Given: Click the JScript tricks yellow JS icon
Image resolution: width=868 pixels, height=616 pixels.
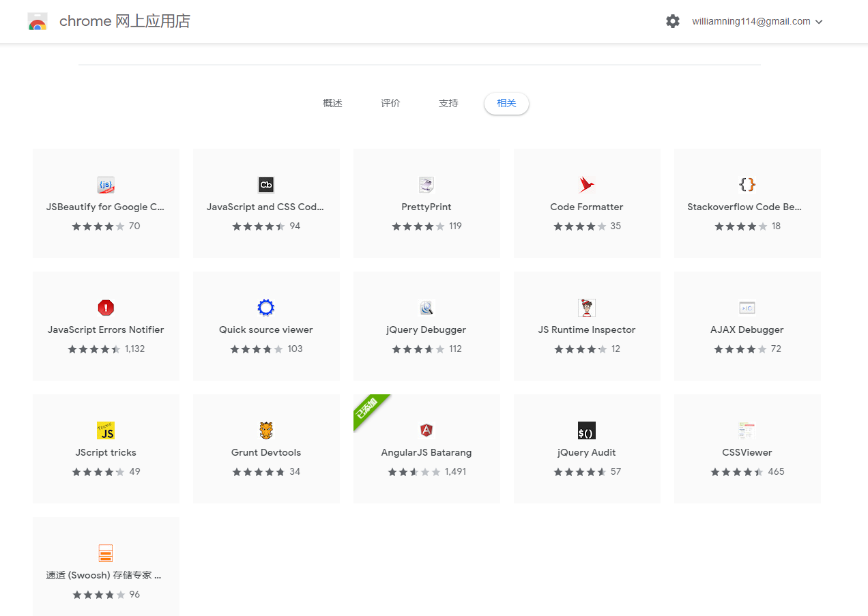Looking at the screenshot, I should [x=106, y=430].
